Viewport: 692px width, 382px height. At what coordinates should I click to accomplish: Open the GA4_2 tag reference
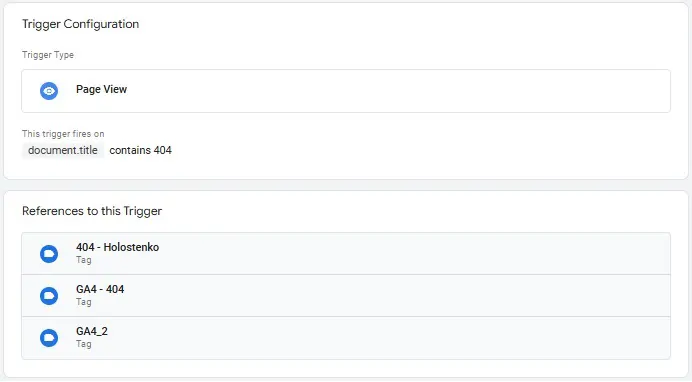tap(346, 338)
